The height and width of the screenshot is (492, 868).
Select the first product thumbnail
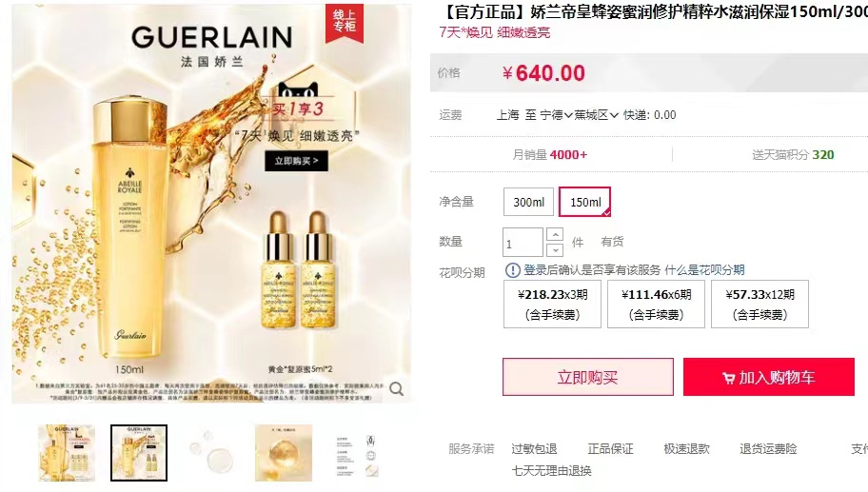coord(67,453)
